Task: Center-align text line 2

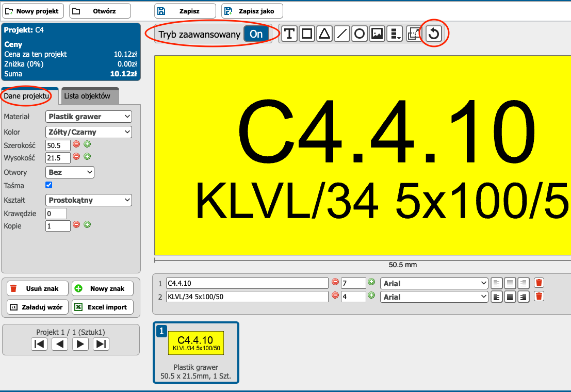Action: 510,297
